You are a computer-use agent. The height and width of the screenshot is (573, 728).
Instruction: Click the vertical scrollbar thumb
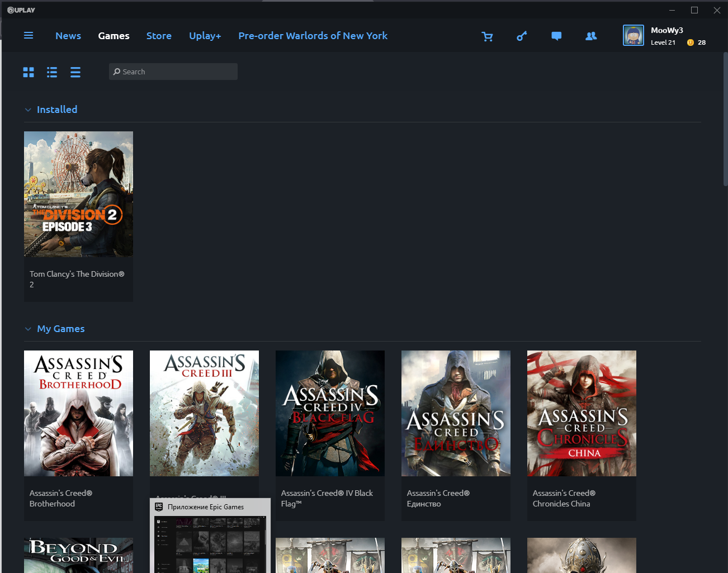coord(725,119)
